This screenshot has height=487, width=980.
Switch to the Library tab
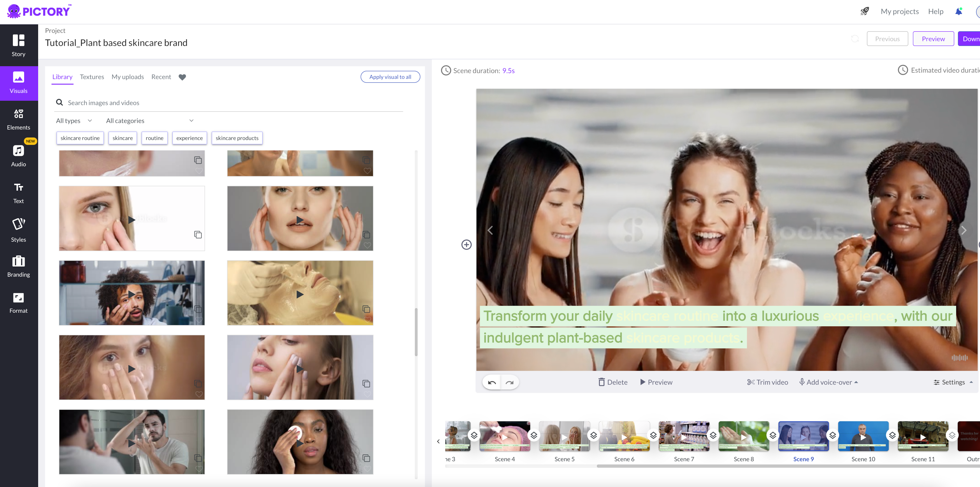[62, 77]
